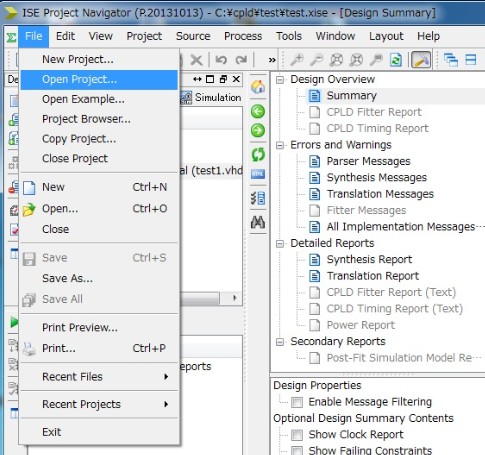The width and height of the screenshot is (485, 455).
Task: Click the checklist document icon in vertical toolbar
Action: [x=258, y=198]
